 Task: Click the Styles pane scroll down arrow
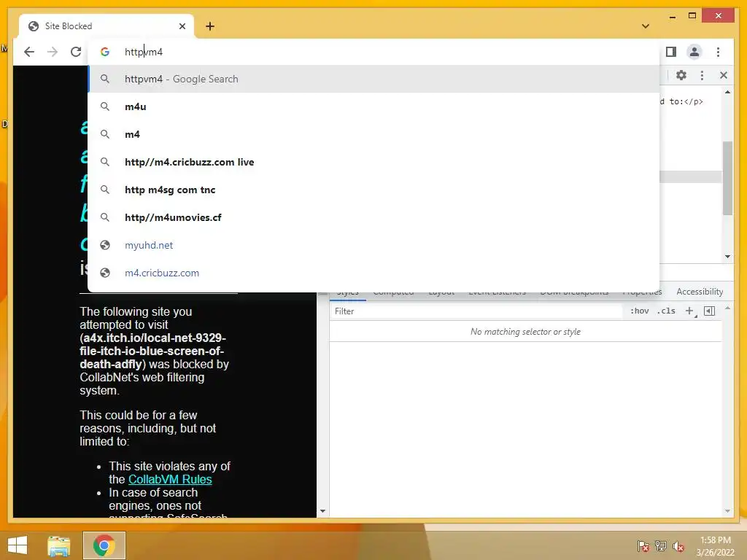pos(727,511)
